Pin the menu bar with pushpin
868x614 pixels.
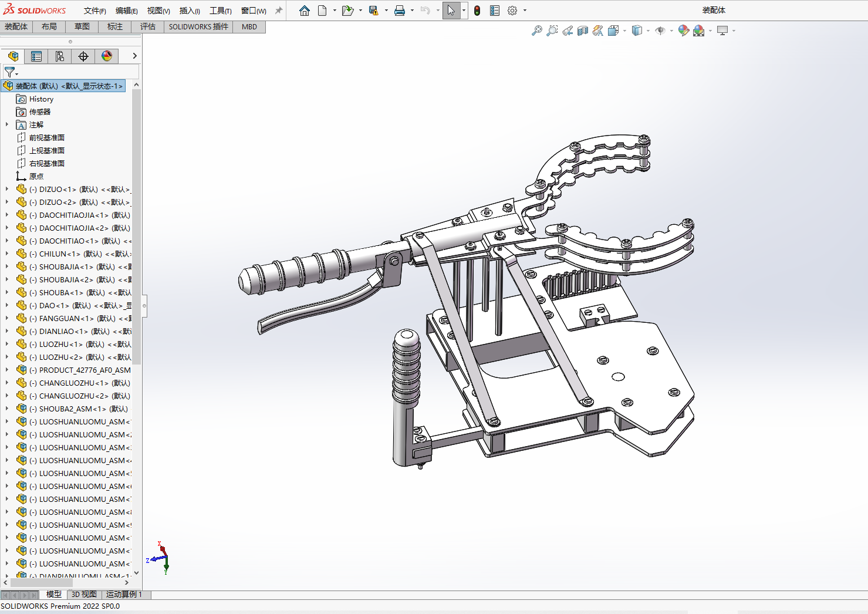(279, 11)
